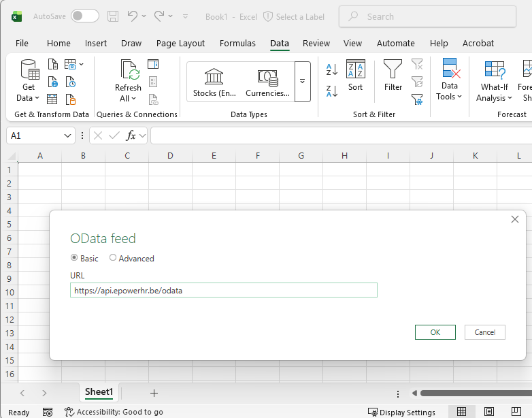532x418 pixels.
Task: Click Select a Label sensitivity button
Action: 294,16
